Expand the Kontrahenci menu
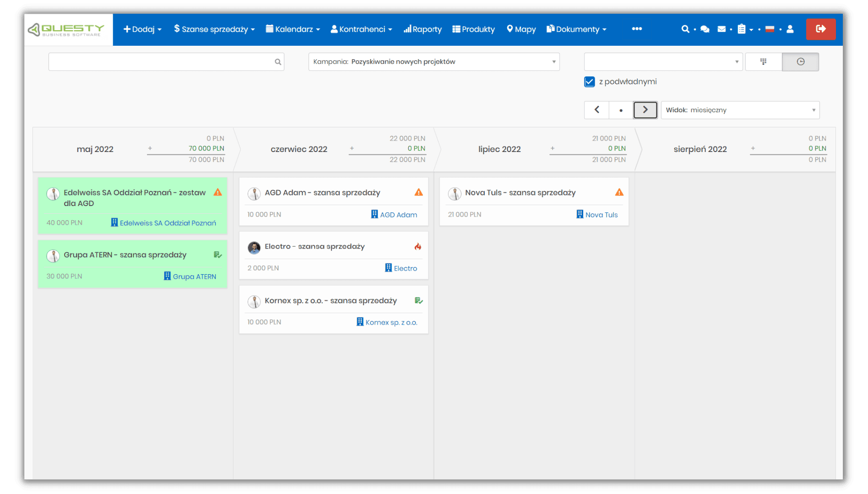The height and width of the screenshot is (494, 868). pyautogui.click(x=362, y=29)
